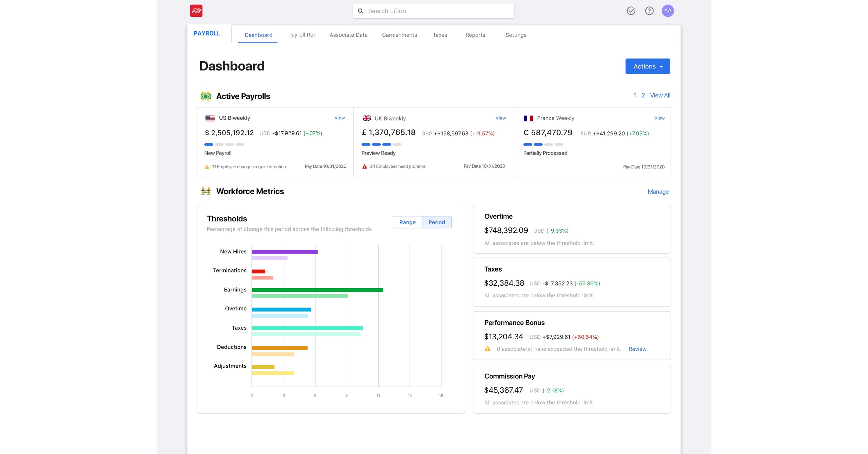This screenshot has width=868, height=454.
Task: Switch to the Reports tab
Action: (475, 35)
